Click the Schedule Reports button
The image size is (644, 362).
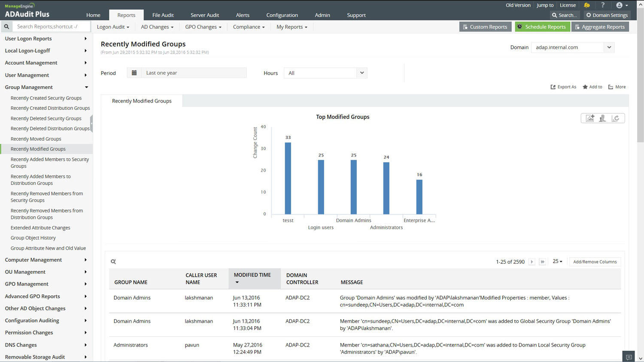coord(542,27)
